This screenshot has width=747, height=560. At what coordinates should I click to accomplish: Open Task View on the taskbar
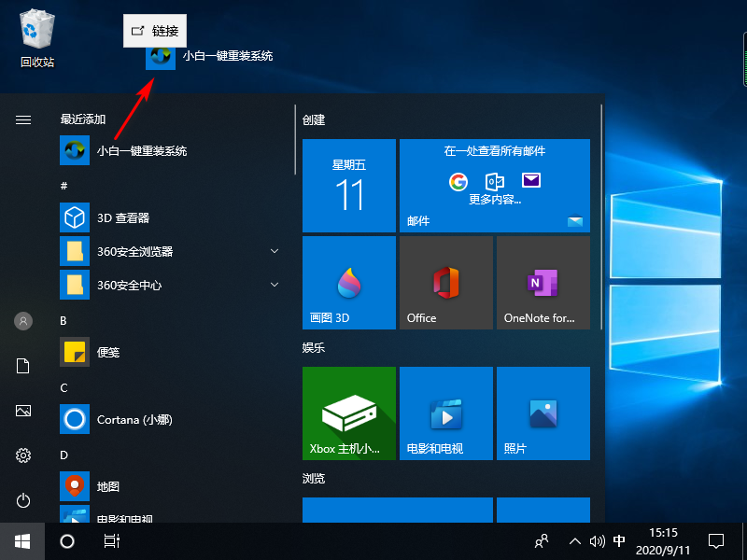[x=112, y=541]
